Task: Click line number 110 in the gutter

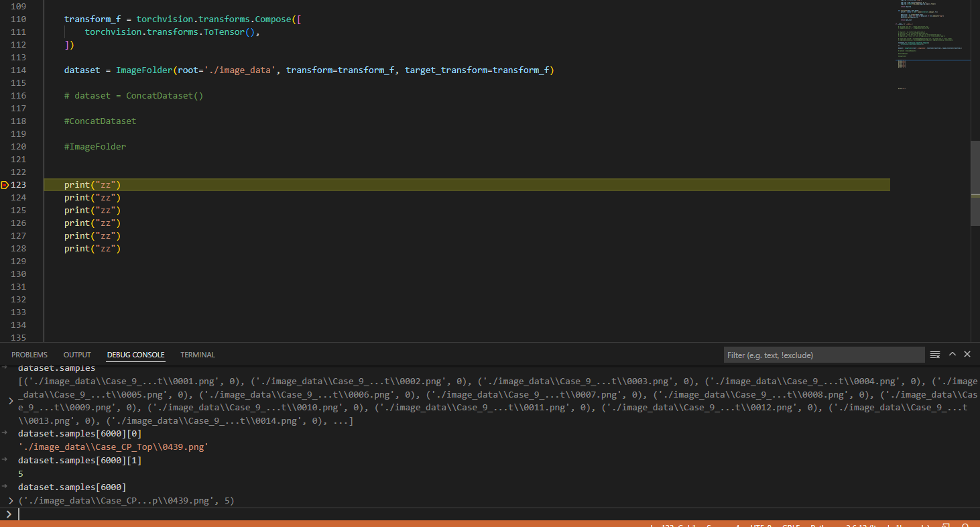Action: tap(19, 19)
